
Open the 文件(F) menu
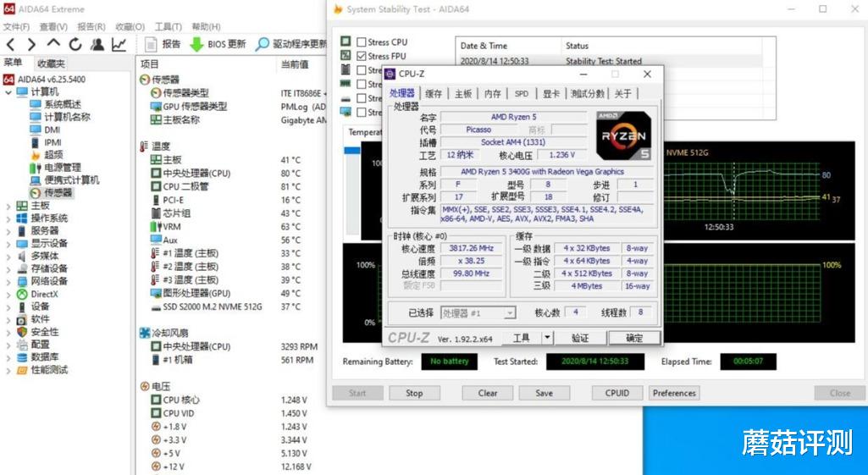tap(17, 26)
